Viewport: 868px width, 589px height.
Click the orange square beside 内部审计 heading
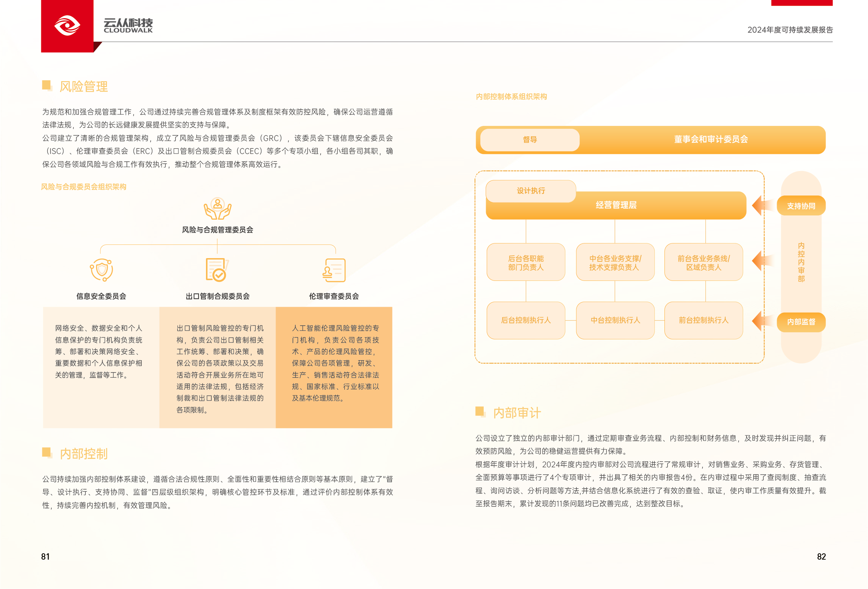[480, 411]
